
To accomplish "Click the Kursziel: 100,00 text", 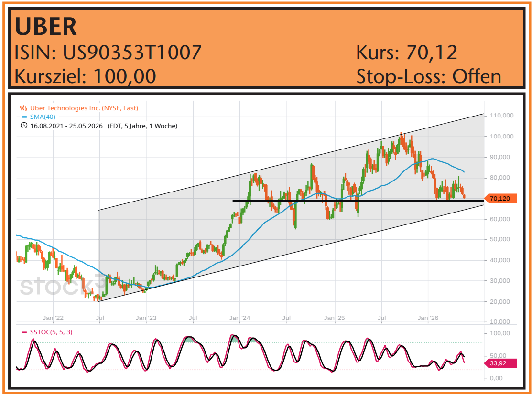I will click(x=85, y=76).
